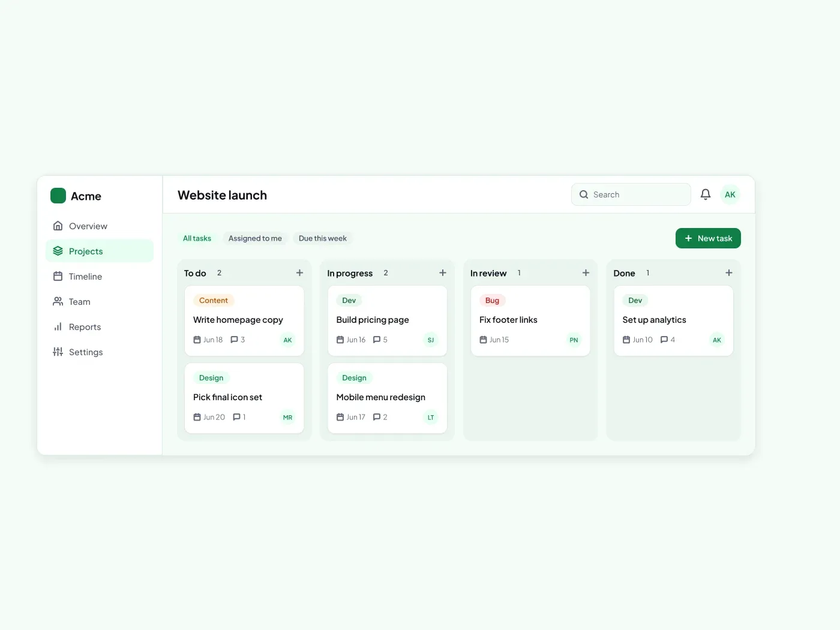Image resolution: width=840 pixels, height=630 pixels.
Task: Click SJ avatar on Build pricing page
Action: tap(431, 340)
